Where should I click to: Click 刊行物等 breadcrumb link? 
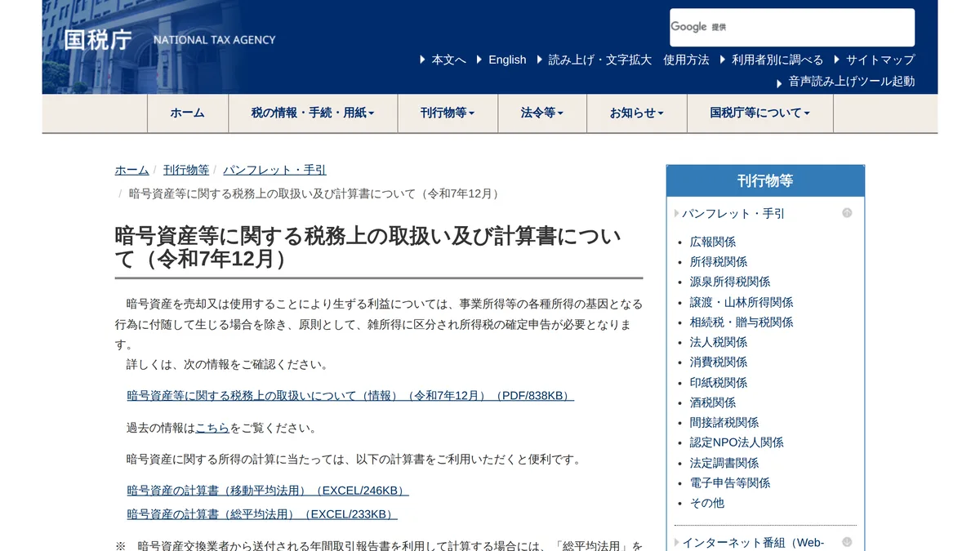186,170
